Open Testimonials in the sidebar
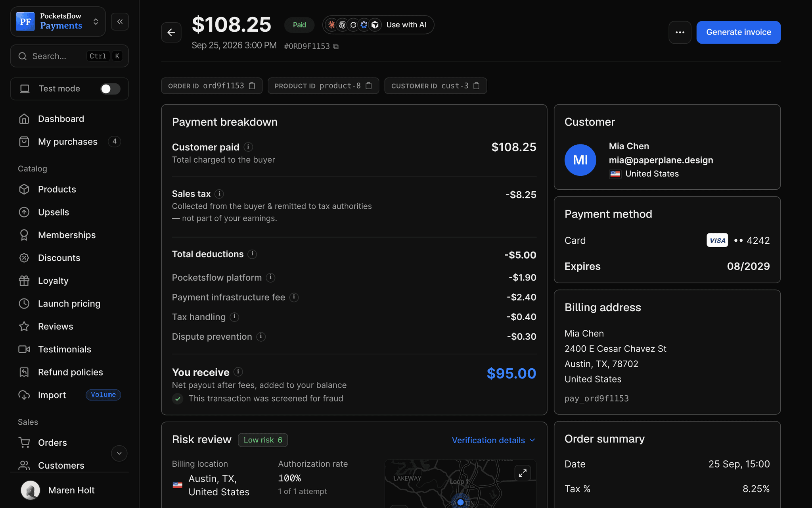The image size is (812, 508). pos(69,349)
